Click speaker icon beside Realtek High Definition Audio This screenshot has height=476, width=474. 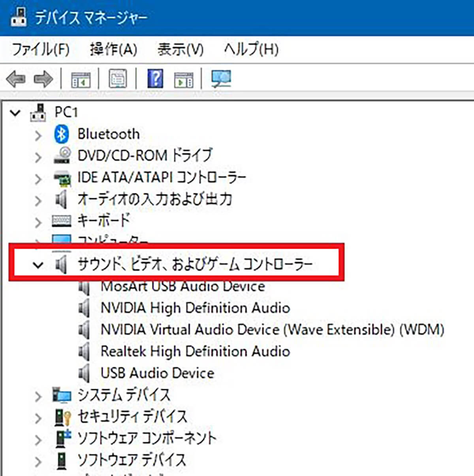click(x=84, y=351)
